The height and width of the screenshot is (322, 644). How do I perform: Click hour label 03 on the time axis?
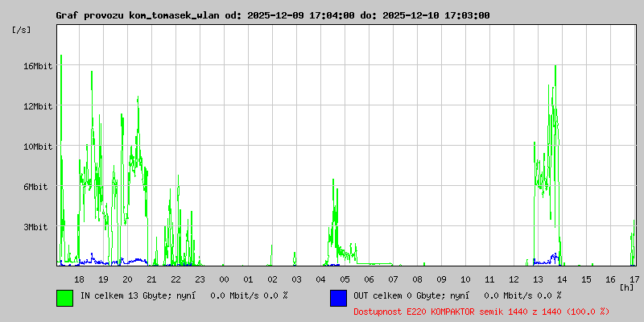pos(296,279)
